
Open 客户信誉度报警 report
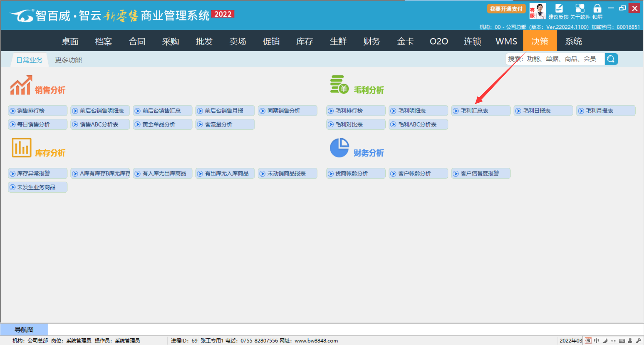(x=480, y=174)
